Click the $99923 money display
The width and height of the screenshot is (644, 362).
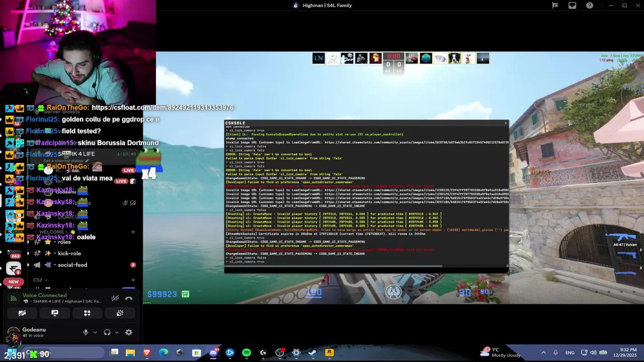tap(162, 294)
